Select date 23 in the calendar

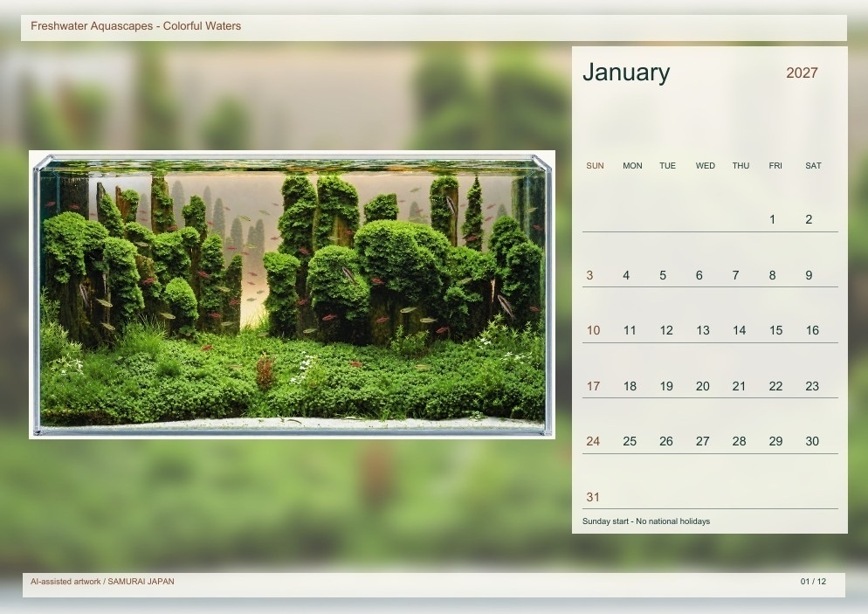point(812,386)
